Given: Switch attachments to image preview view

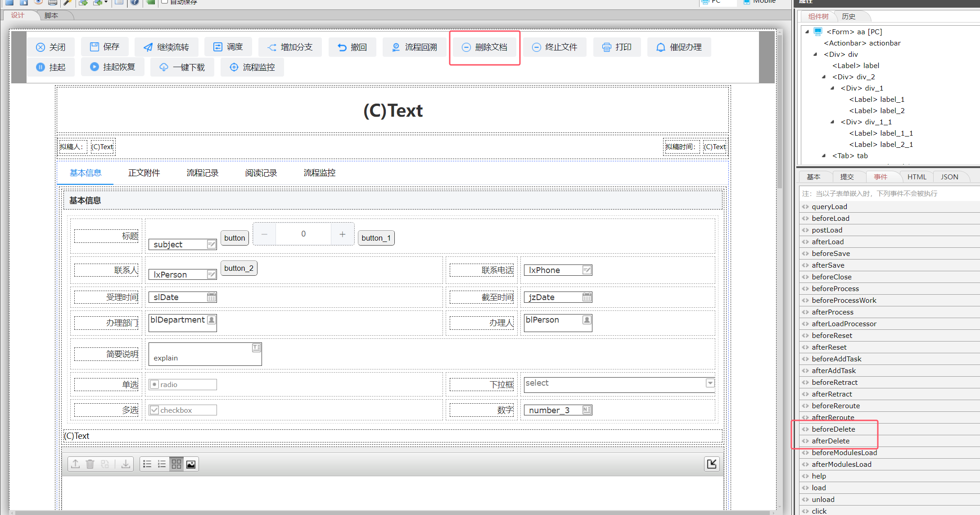Looking at the screenshot, I should [191, 464].
